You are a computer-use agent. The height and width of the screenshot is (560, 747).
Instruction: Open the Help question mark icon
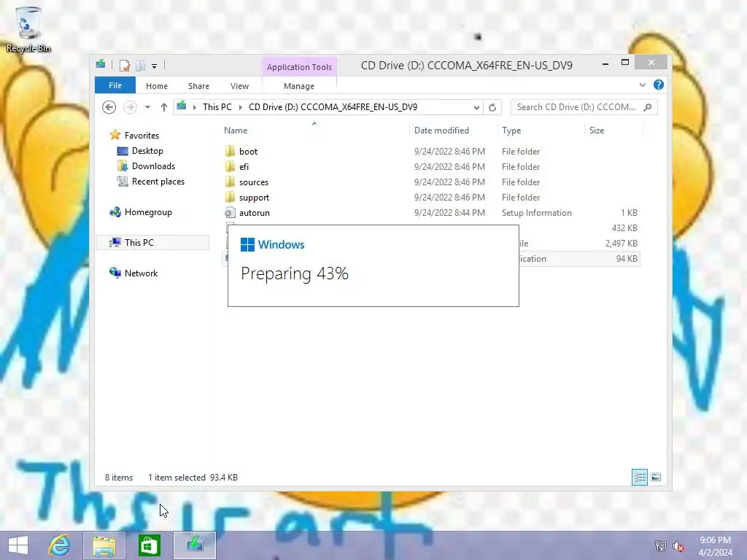(659, 85)
